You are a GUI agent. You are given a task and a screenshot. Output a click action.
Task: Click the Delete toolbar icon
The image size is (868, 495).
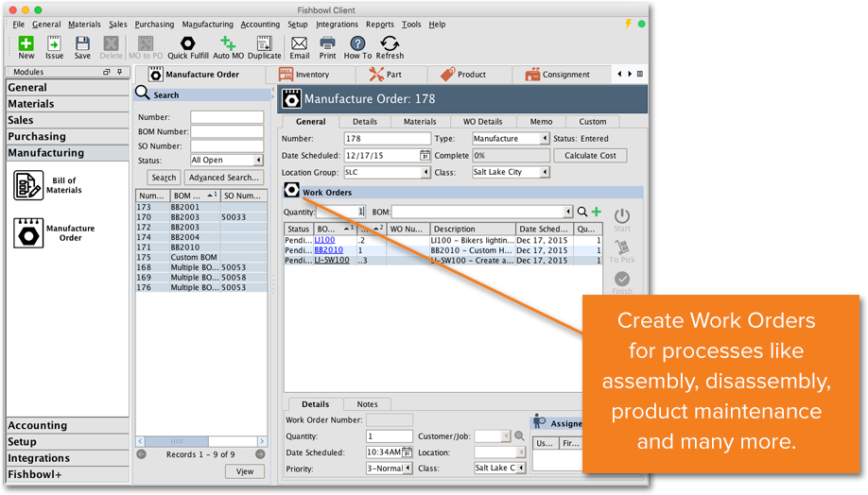111,43
